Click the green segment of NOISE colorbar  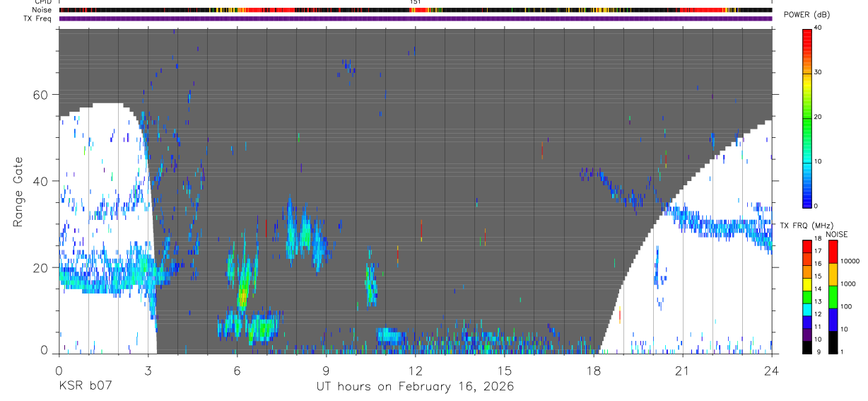833,297
